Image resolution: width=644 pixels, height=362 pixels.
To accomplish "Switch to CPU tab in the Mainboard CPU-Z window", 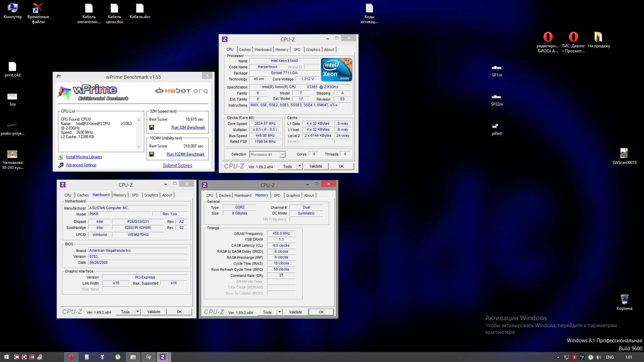I will point(68,195).
